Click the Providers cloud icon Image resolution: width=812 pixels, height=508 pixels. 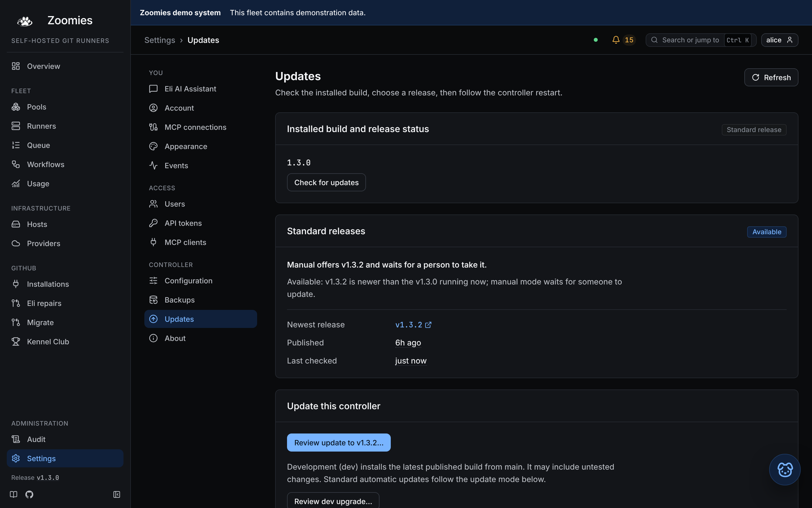click(x=16, y=243)
